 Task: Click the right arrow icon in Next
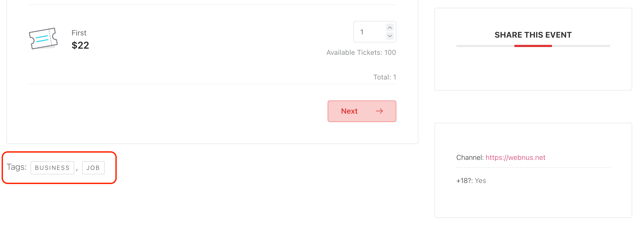pyautogui.click(x=379, y=111)
